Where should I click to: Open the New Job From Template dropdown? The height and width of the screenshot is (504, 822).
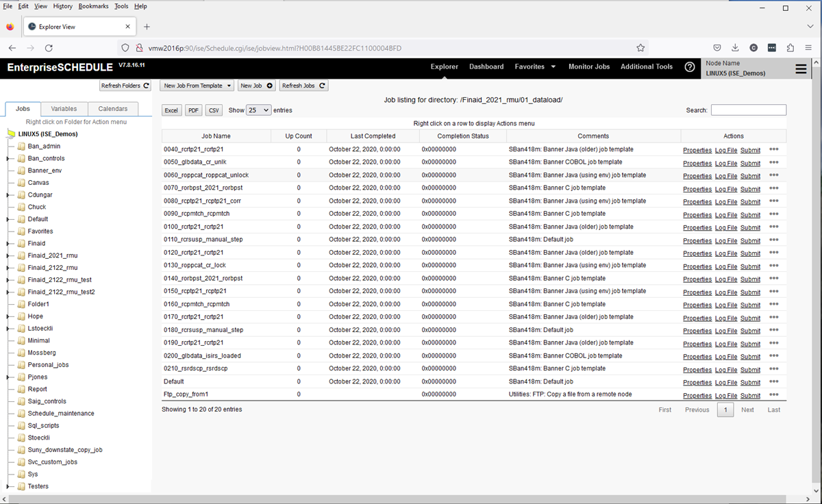(197, 86)
